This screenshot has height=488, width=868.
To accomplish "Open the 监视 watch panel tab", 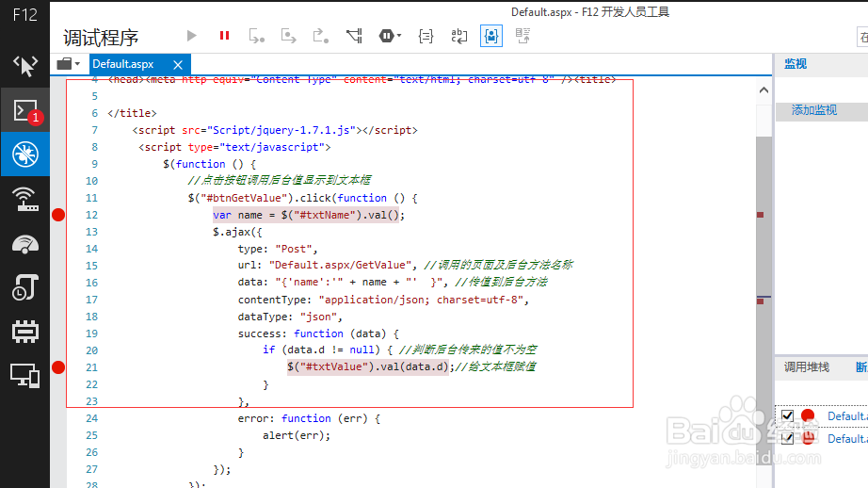I will coord(796,64).
